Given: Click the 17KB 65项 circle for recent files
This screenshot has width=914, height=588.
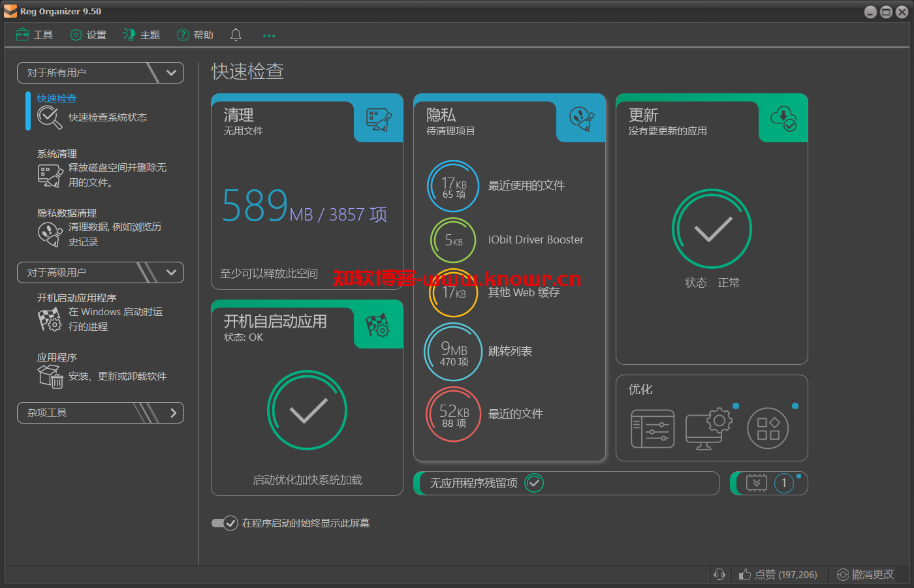Looking at the screenshot, I should tap(453, 186).
